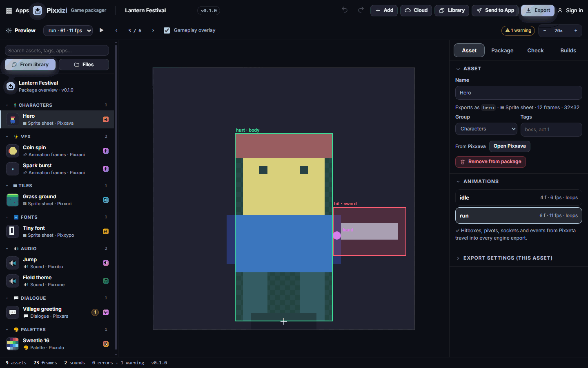Collapse the VFX group in sidebar

click(7, 137)
